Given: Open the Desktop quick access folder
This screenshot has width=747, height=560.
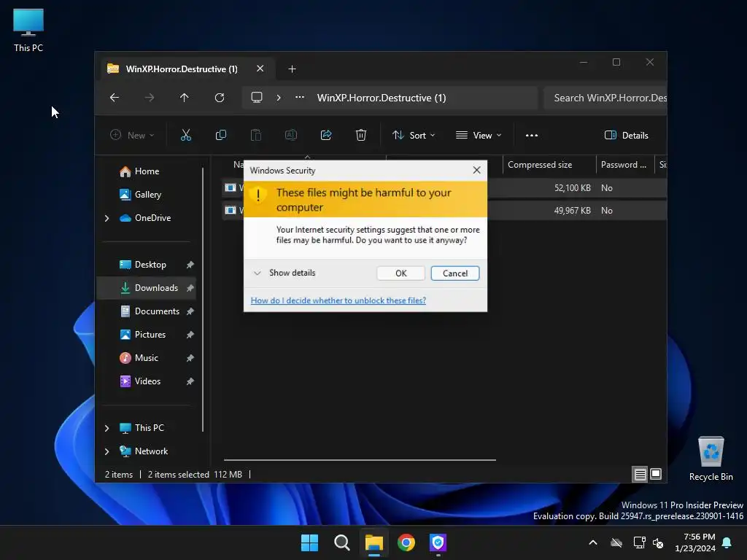Looking at the screenshot, I should point(150,265).
